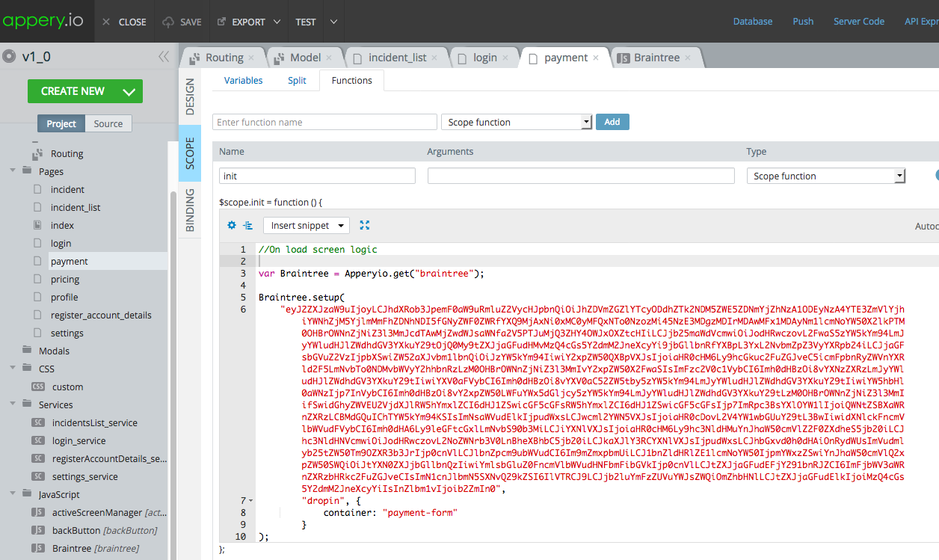Collapse the project panel with double-arrow icon
This screenshot has height=560, width=939.
(x=164, y=57)
